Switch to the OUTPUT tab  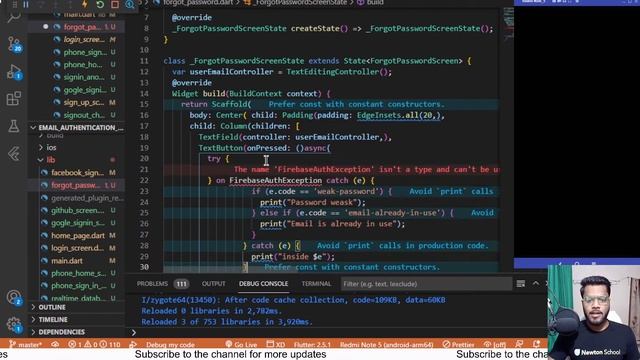click(x=213, y=284)
